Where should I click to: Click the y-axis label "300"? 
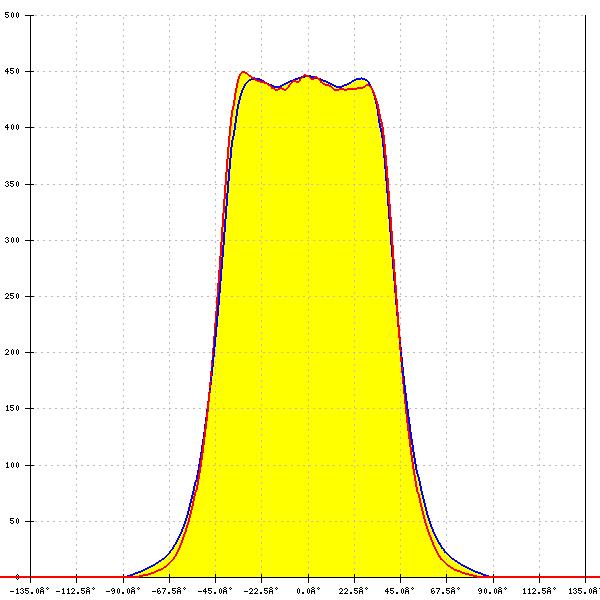click(x=12, y=240)
